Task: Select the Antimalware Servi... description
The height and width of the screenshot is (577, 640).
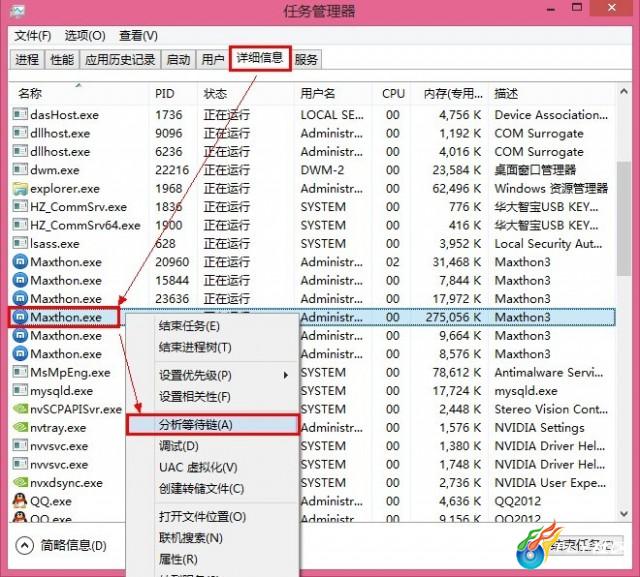Action: pyautogui.click(x=549, y=372)
